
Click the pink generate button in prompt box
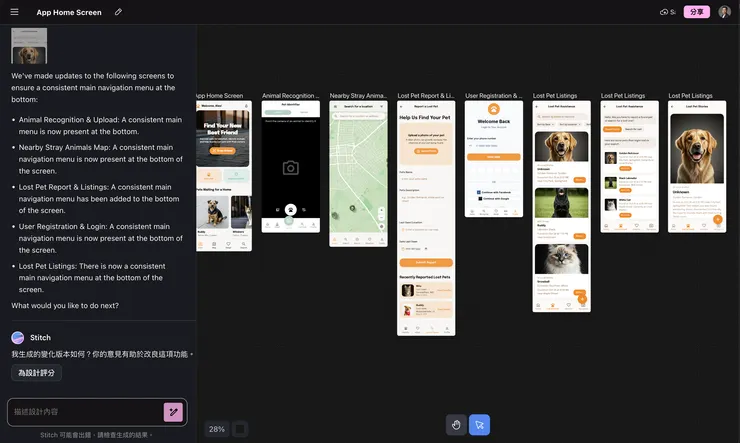(x=173, y=412)
